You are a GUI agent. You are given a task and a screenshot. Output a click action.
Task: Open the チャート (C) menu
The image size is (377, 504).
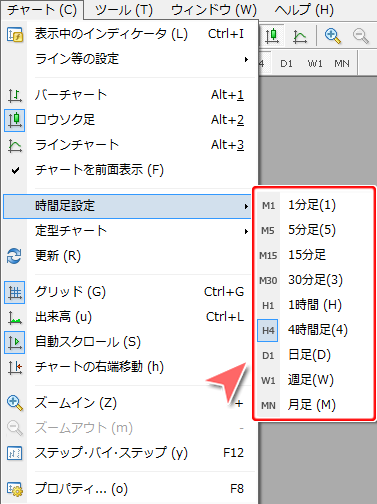tap(42, 10)
